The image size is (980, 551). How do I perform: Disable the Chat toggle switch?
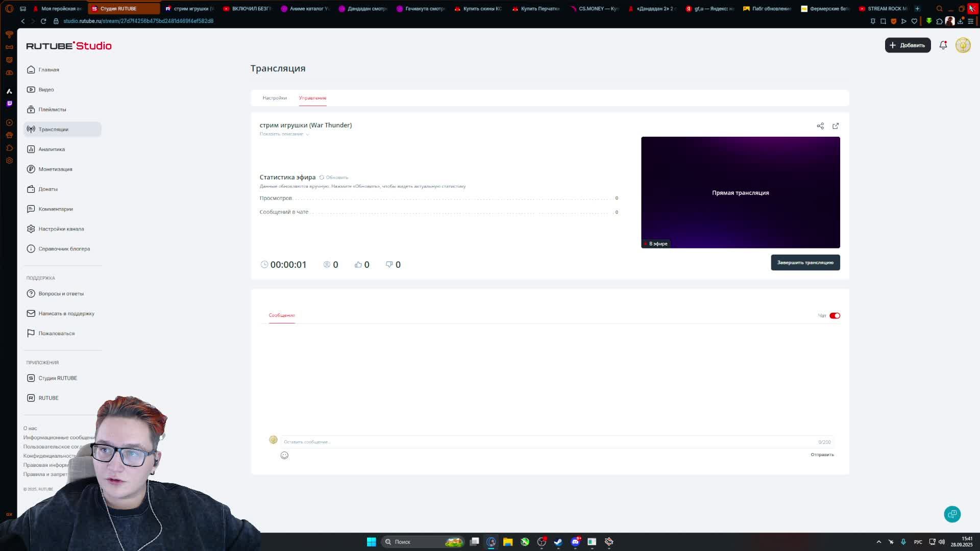[x=835, y=316]
